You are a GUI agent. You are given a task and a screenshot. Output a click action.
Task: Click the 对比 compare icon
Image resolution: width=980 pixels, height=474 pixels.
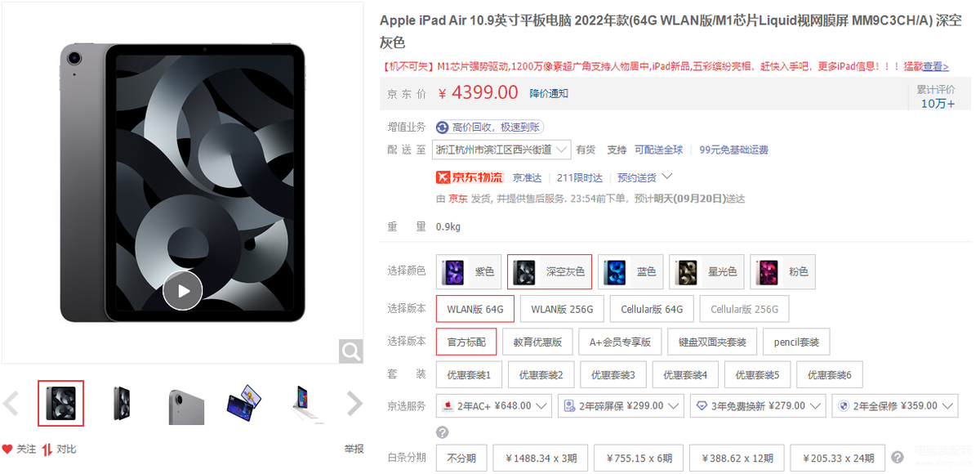47,449
